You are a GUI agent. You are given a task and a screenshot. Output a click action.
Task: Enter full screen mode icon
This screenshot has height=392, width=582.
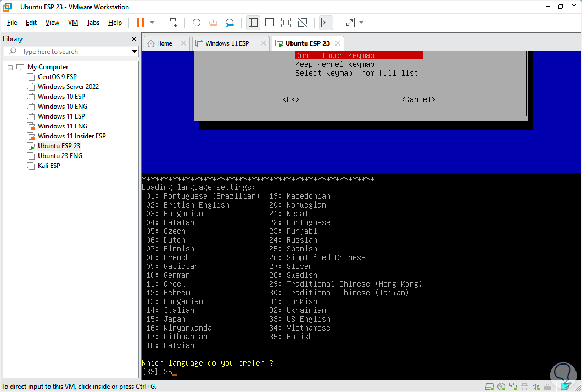[286, 23]
